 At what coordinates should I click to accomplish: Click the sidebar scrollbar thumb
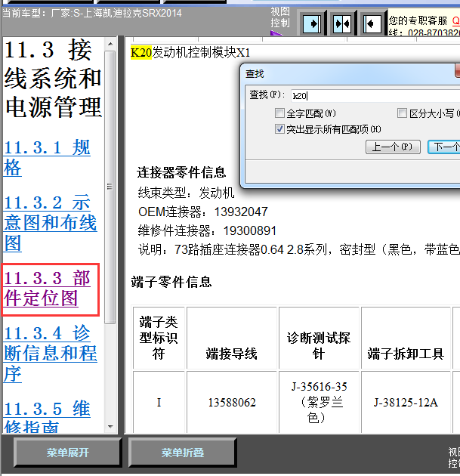point(110,187)
